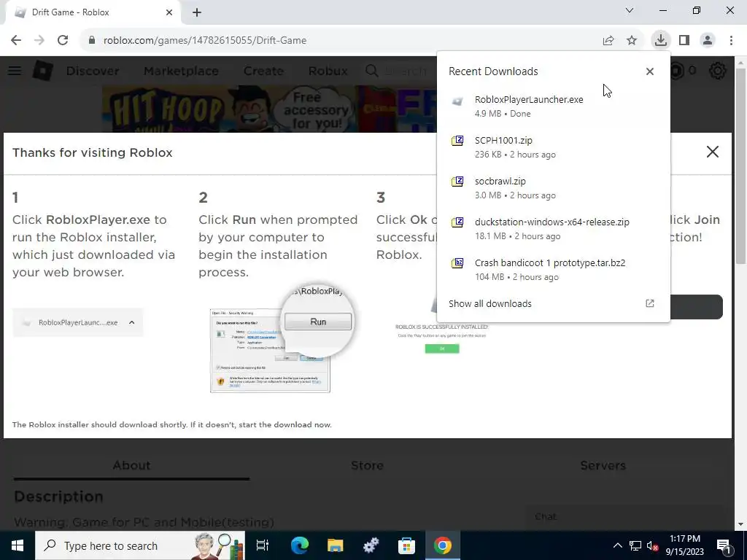Click the Run button illustration in step 2
Viewport: 747px width, 560px height.
click(x=318, y=322)
